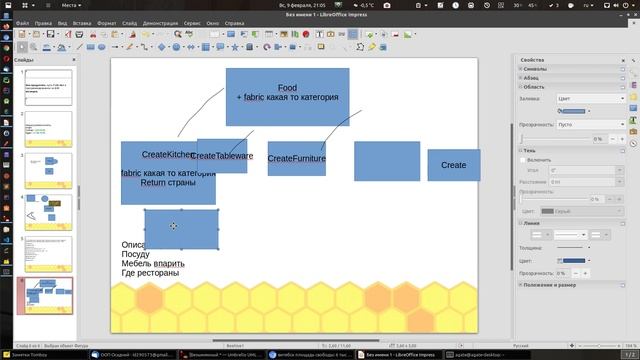Pick the basic shapes diamond tool
The image size is (640, 360).
162,47
